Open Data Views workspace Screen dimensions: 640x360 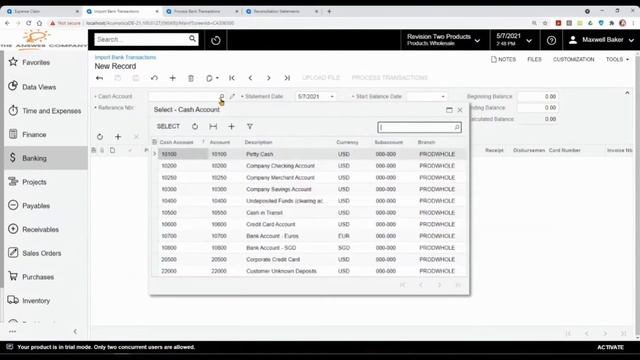pos(39,87)
